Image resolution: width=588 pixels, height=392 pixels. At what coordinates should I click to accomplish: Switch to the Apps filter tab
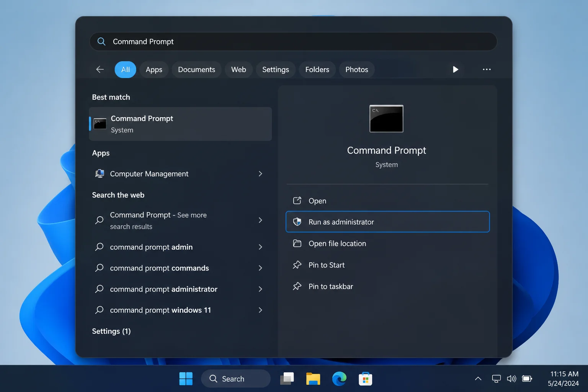(154, 70)
